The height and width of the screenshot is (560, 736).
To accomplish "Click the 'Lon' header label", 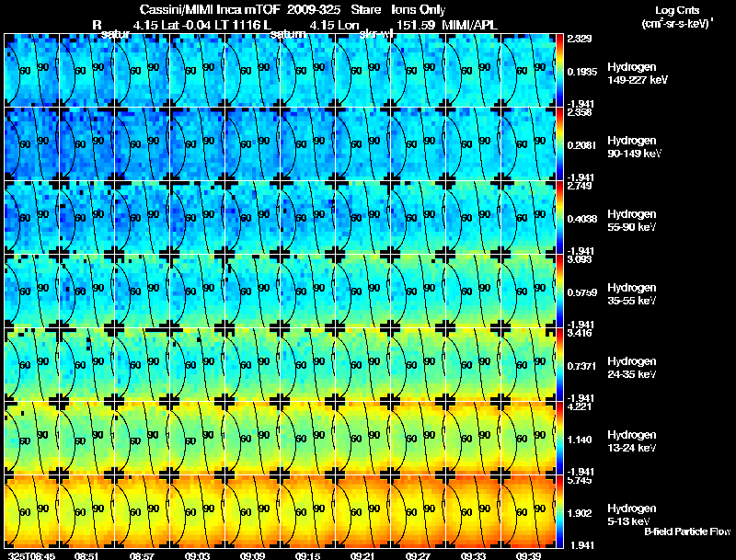I will [348, 25].
